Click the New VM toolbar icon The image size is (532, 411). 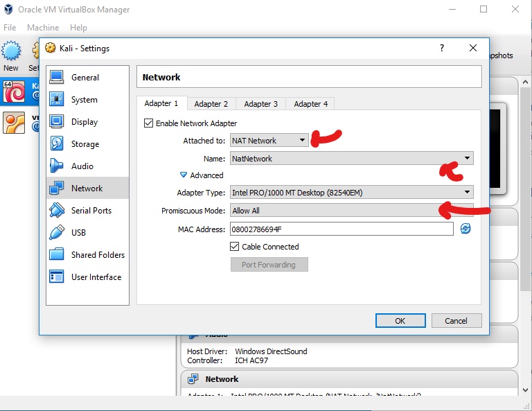pyautogui.click(x=11, y=51)
